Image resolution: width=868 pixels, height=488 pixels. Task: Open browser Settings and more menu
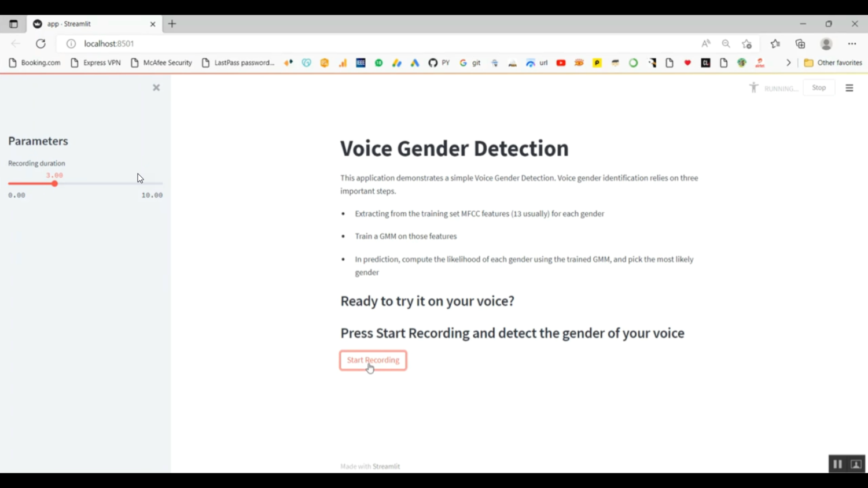[852, 43]
